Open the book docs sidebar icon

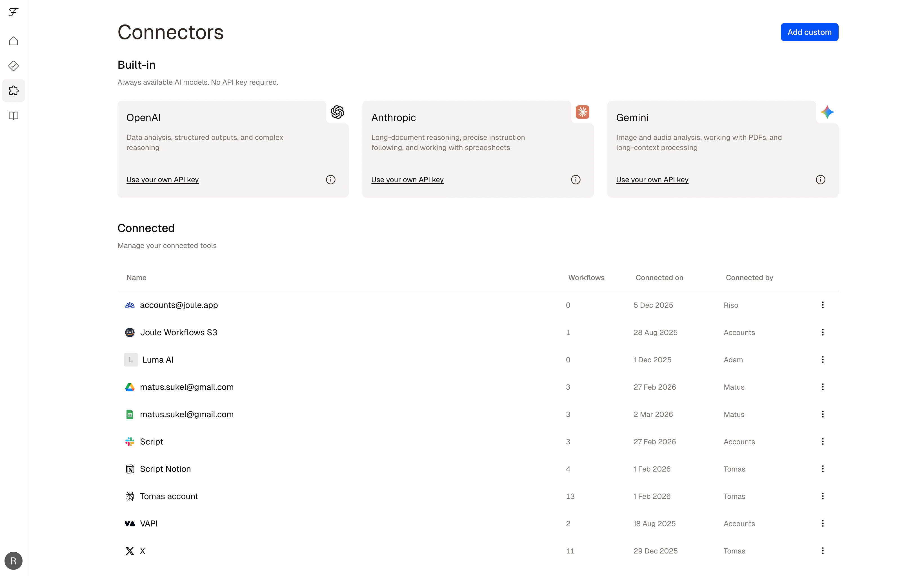(13, 116)
